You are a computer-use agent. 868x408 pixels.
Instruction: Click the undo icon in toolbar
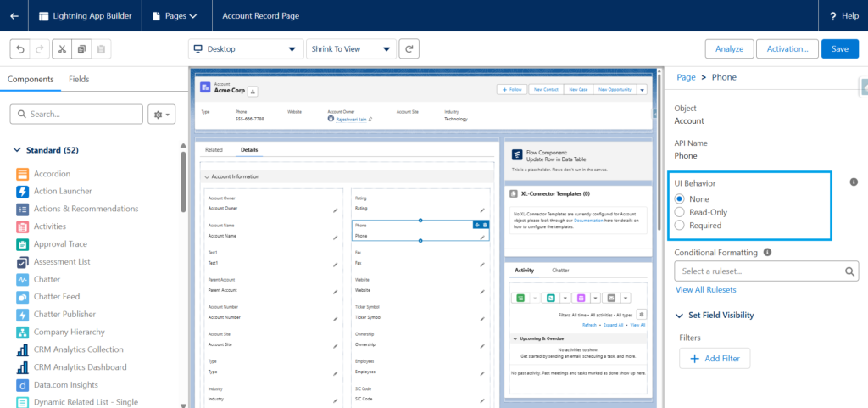pos(20,49)
